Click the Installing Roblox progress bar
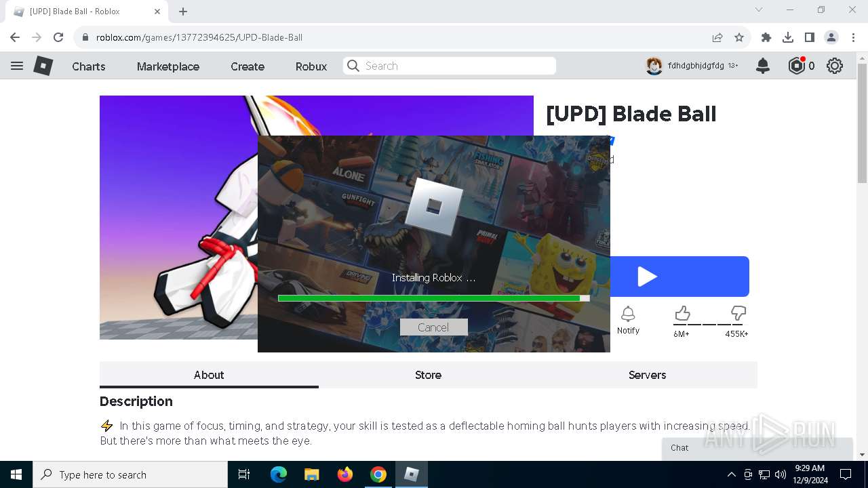The width and height of the screenshot is (868, 488). [434, 298]
